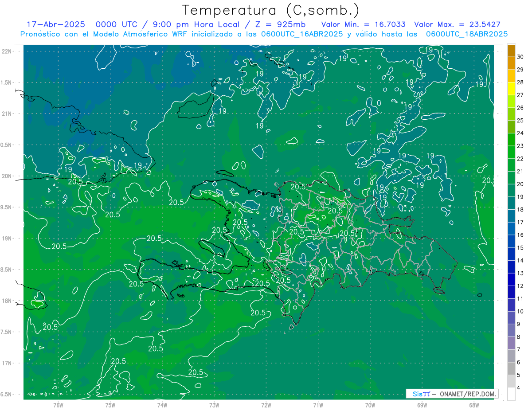This screenshot has height=411, width=532.
Task: Click the '68W' longitude axis label
Action: 474,405
